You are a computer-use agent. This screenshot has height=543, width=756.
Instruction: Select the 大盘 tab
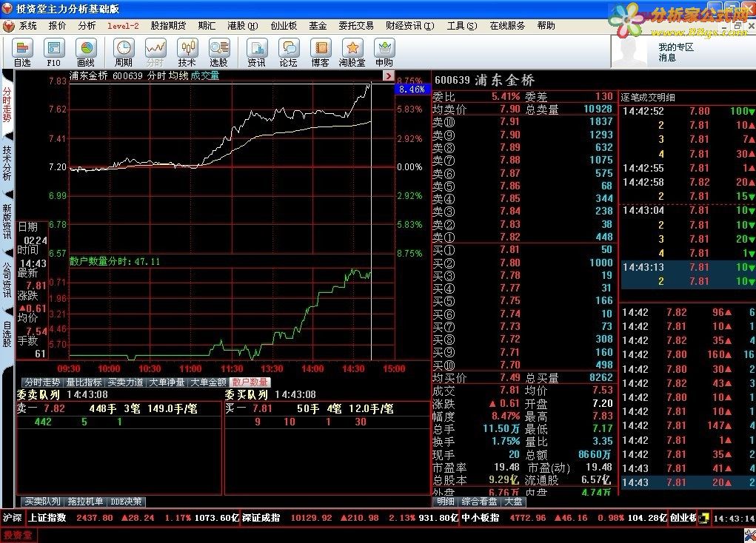(513, 502)
